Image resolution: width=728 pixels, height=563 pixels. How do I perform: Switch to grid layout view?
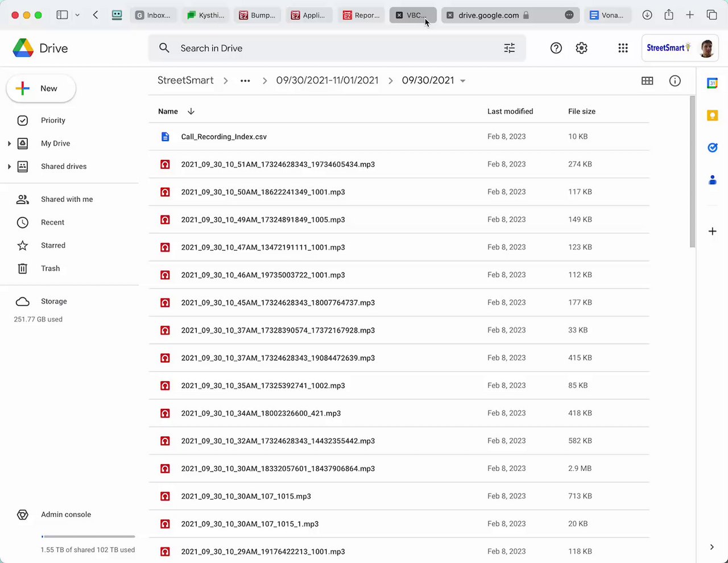coord(647,81)
